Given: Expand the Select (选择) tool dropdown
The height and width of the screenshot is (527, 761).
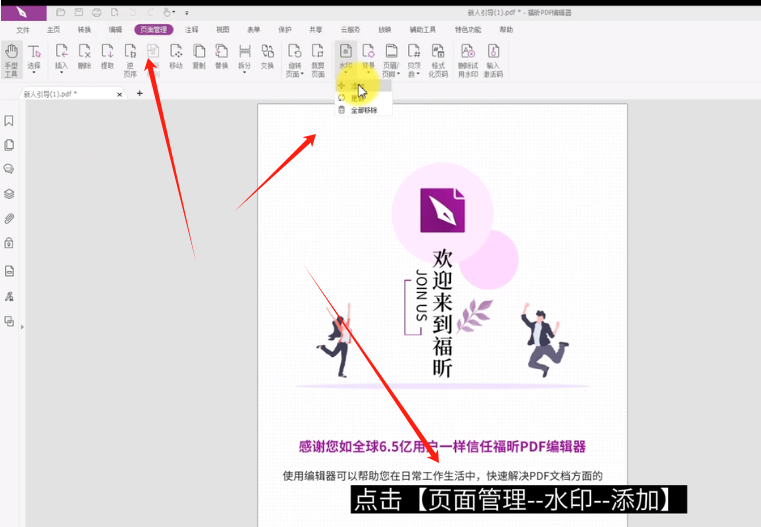Looking at the screenshot, I should (x=34, y=72).
